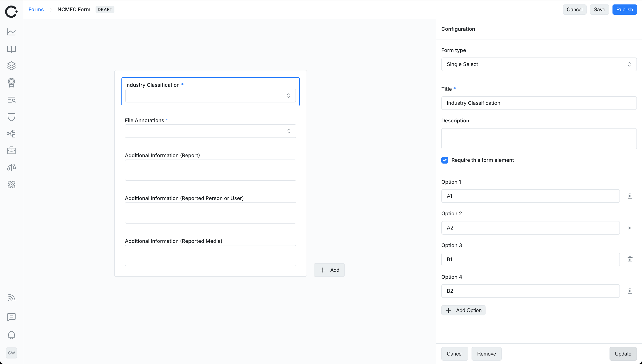Image resolution: width=642 pixels, height=364 pixels.
Task: Click the Configuration panel heading
Action: [458, 29]
